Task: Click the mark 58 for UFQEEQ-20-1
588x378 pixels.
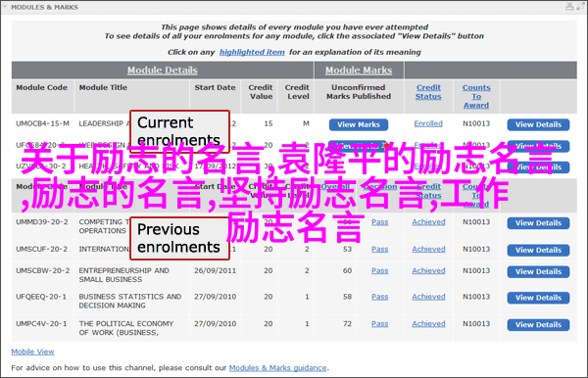Action: pos(347,297)
